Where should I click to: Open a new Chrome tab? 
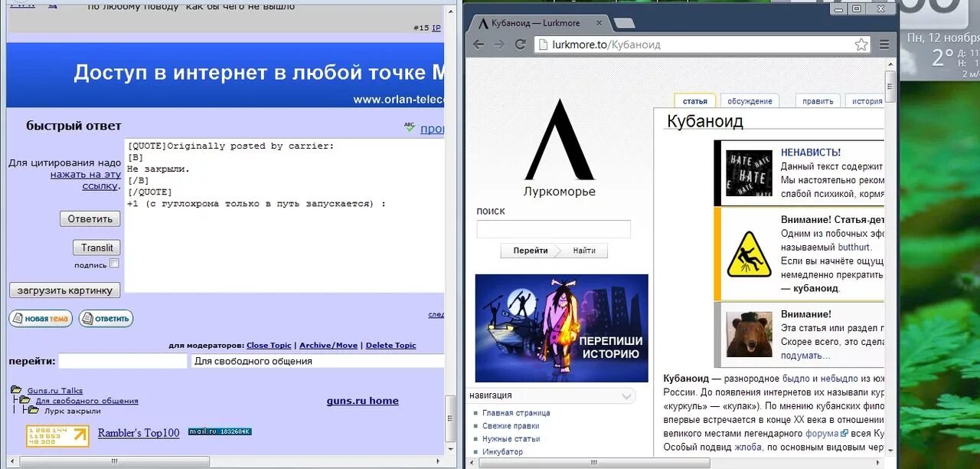625,23
